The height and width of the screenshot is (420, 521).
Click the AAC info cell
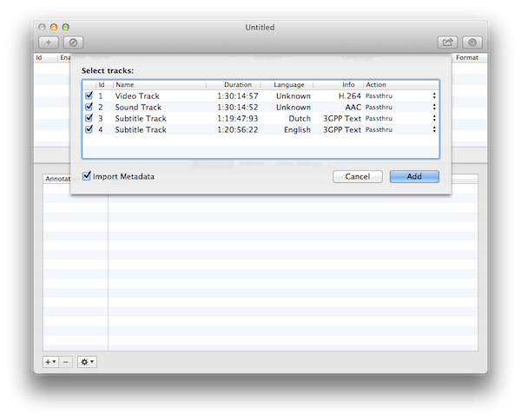coord(353,108)
